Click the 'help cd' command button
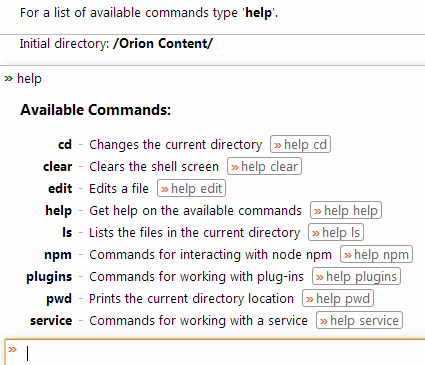Viewport: 425px width, 365px height. pyautogui.click(x=300, y=144)
